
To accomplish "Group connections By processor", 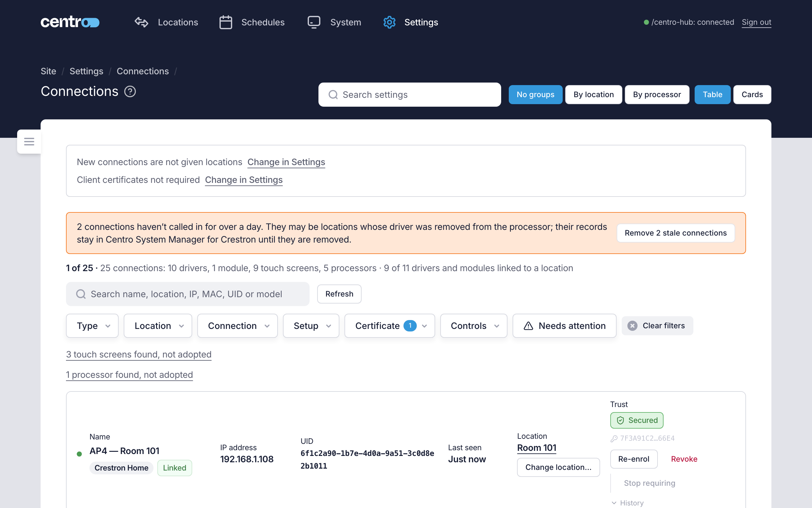I will click(x=657, y=95).
